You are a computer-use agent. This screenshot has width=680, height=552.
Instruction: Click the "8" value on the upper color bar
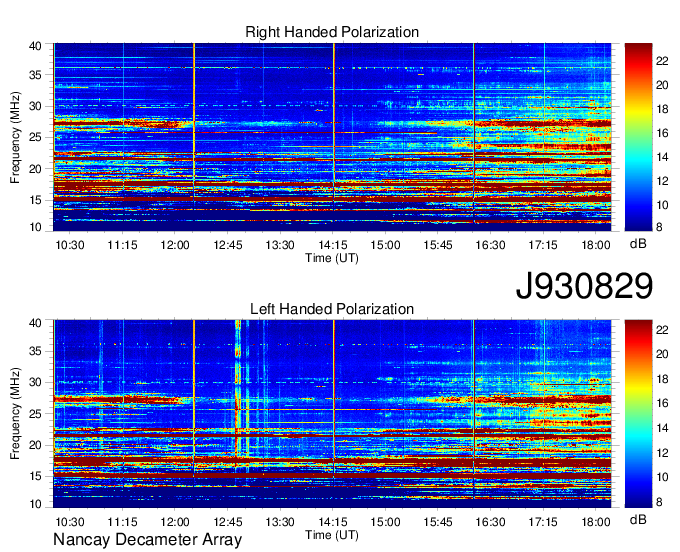point(659,227)
